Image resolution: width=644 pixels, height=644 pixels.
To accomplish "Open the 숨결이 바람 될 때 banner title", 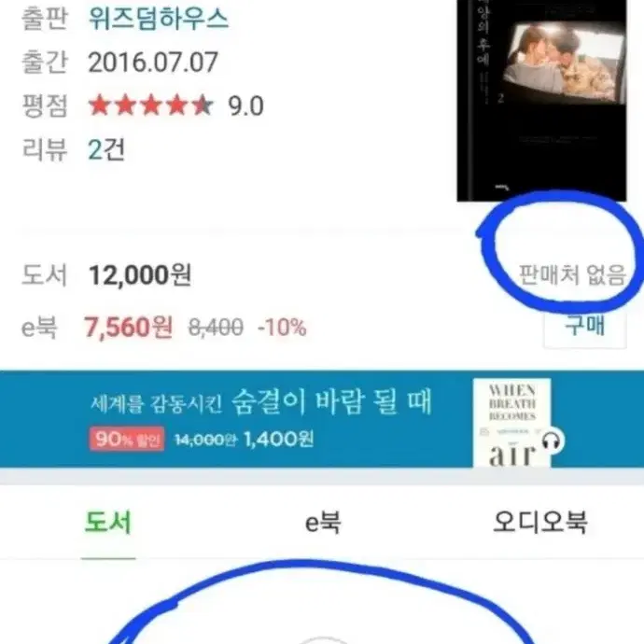I will pos(331,401).
